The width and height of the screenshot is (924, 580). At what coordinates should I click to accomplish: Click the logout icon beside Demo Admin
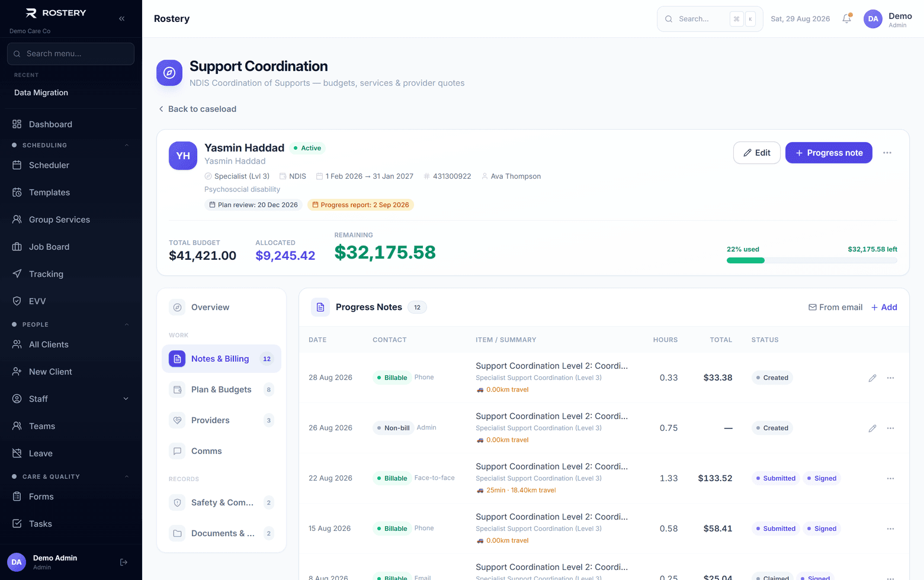(x=124, y=562)
